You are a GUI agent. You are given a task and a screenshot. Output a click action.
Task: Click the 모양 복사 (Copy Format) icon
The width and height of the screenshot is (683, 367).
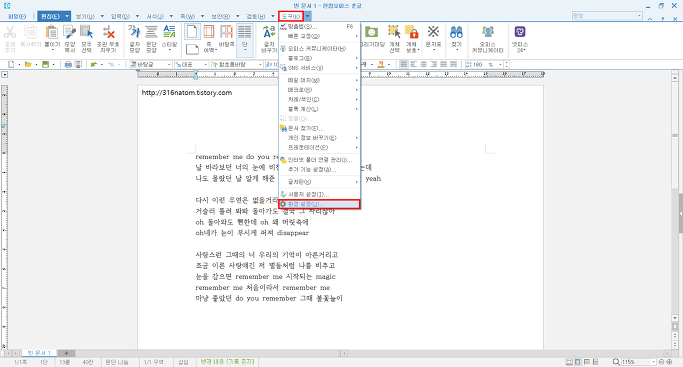pos(70,32)
